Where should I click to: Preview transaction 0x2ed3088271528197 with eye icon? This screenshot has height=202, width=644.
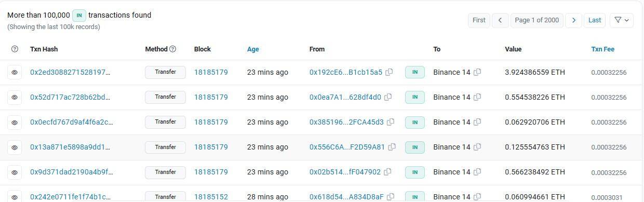click(15, 72)
